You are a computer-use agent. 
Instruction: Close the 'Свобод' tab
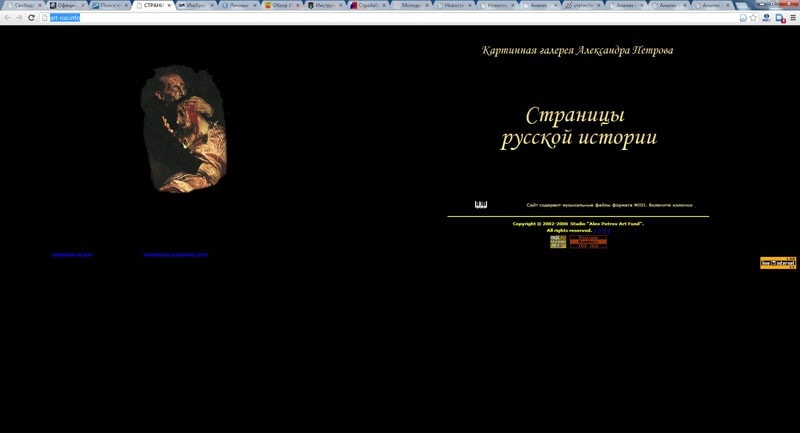[40, 6]
